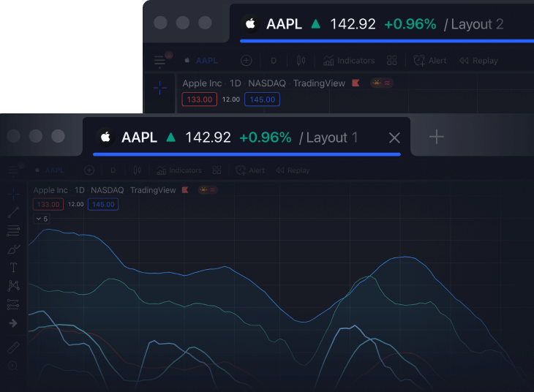534x392 pixels.
Task: Open candlestick chart type in Layout 2
Action: point(301,61)
